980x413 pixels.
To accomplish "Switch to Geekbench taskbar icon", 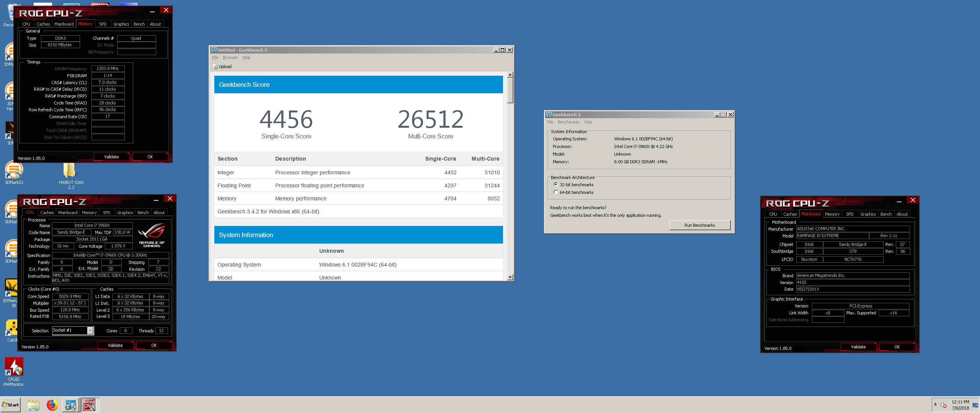I will pyautogui.click(x=70, y=405).
